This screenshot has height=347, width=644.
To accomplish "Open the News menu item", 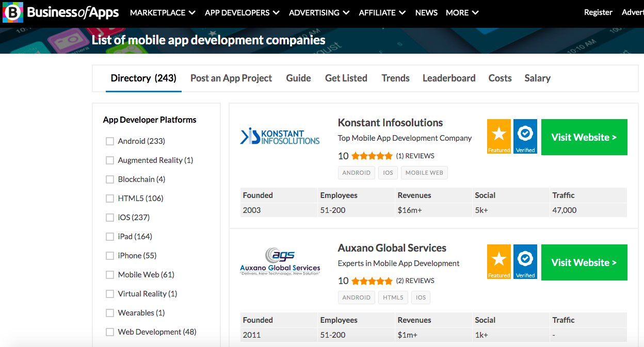I will point(426,12).
